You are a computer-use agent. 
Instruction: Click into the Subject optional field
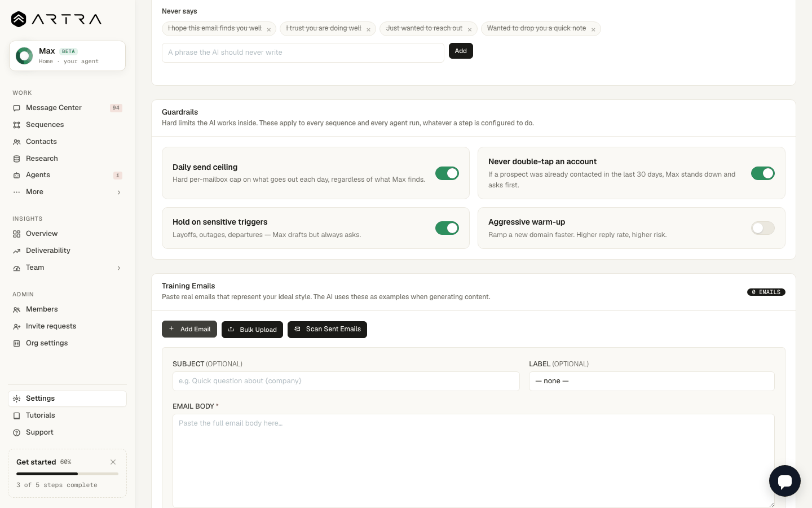(x=346, y=381)
